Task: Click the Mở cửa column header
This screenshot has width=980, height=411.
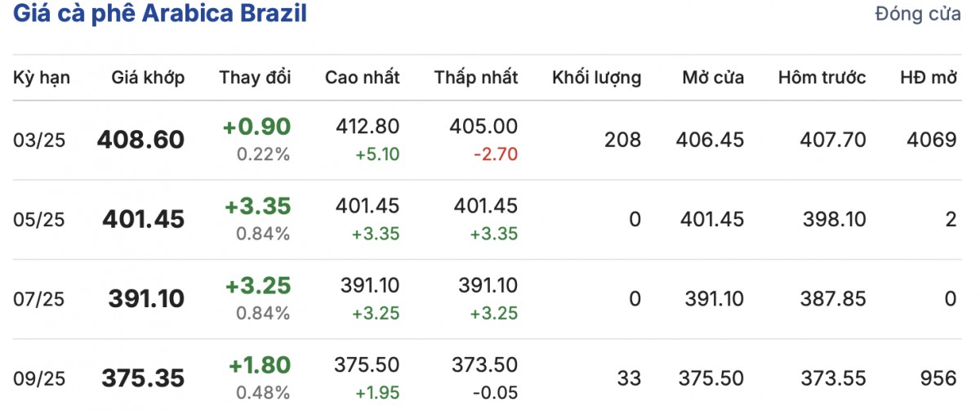Action: pos(713,78)
